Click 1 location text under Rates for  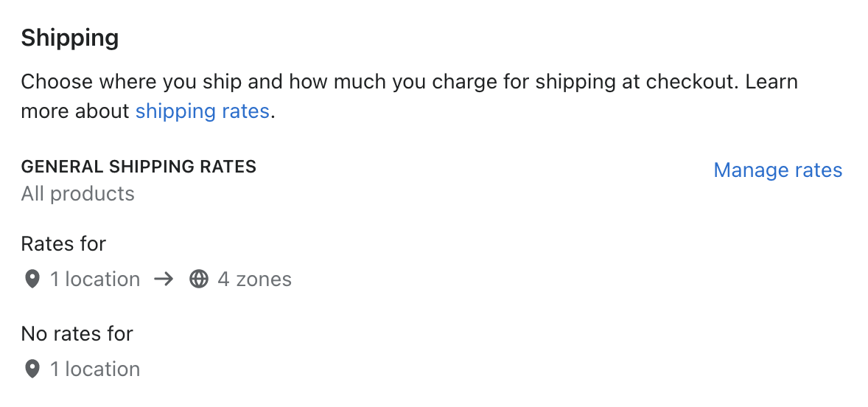pos(95,279)
